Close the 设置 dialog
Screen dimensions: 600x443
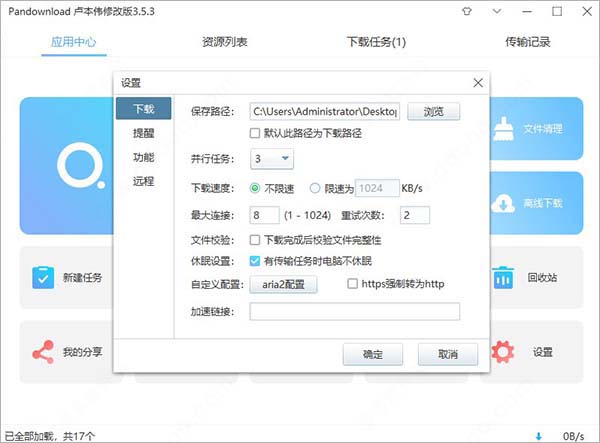(x=478, y=83)
